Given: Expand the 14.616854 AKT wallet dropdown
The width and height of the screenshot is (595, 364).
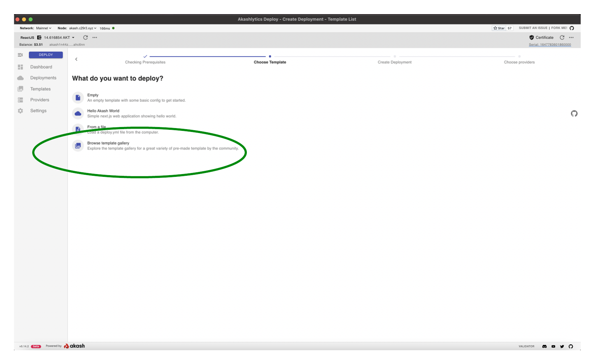Looking at the screenshot, I should tap(59, 37).
